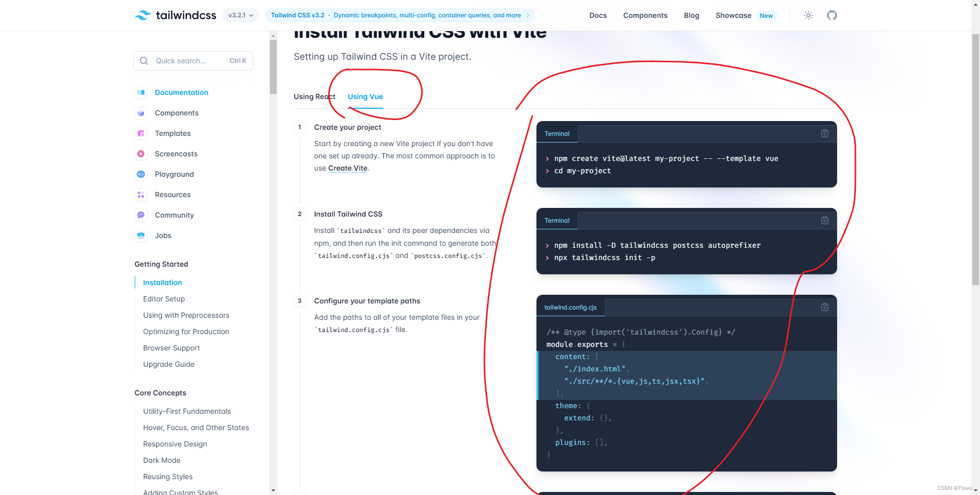Select Utility-First Fundamentals

pos(187,411)
